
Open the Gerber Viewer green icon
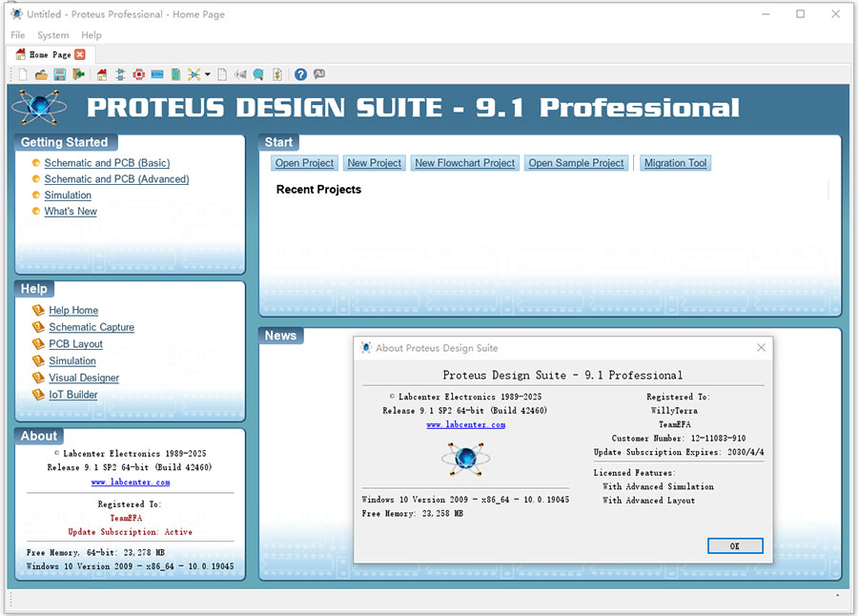175,74
